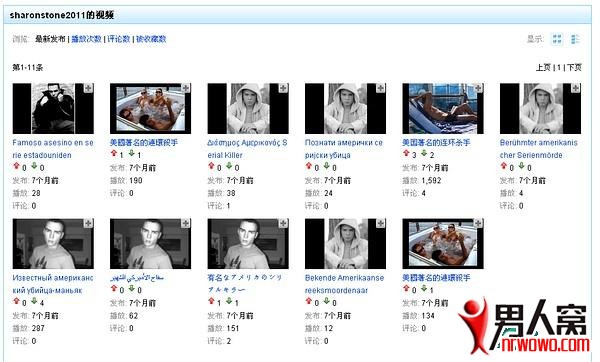Open 'Berühmter amerikanischer Serienmörde' title link
Screen dimensions: 600x362
pyautogui.click(x=539, y=149)
